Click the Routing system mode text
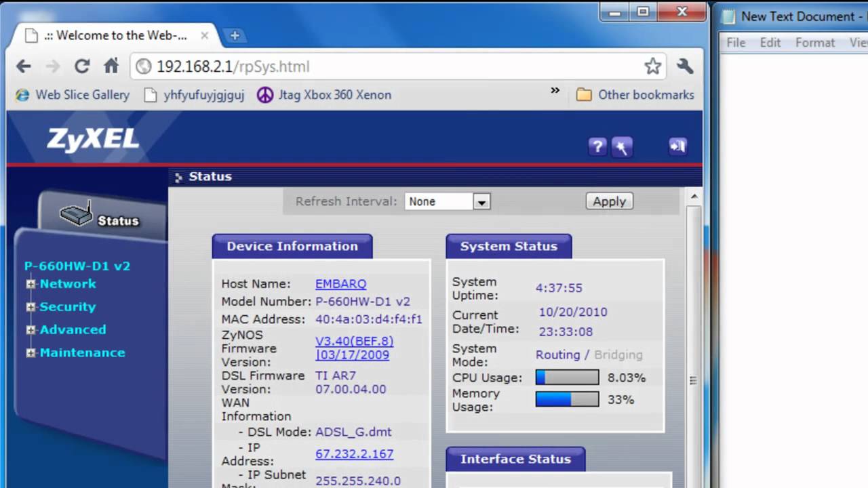868x488 pixels. pos(558,354)
